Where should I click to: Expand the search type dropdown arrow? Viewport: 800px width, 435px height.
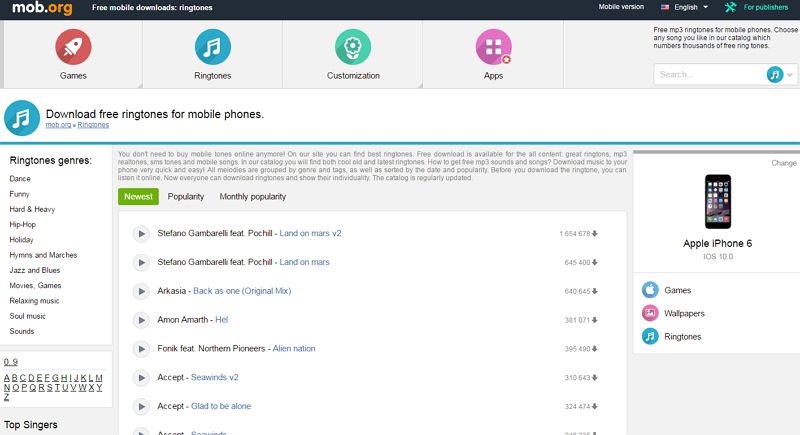(x=790, y=75)
